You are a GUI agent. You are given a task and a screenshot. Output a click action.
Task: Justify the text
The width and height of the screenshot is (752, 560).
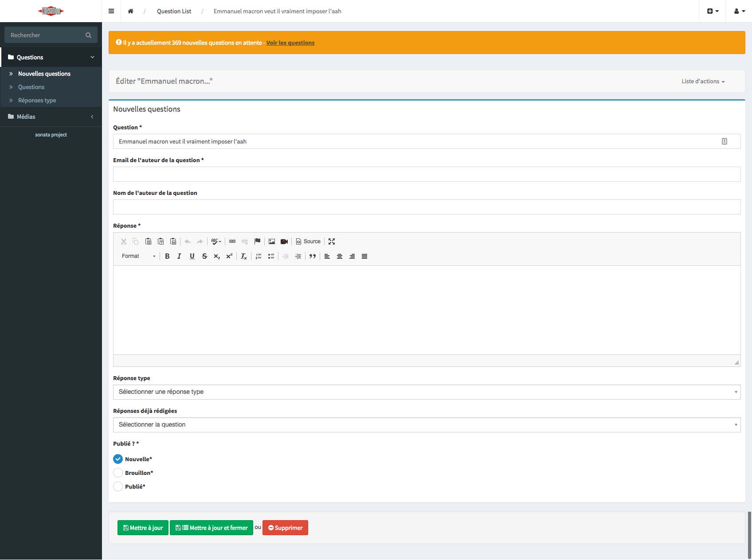364,256
